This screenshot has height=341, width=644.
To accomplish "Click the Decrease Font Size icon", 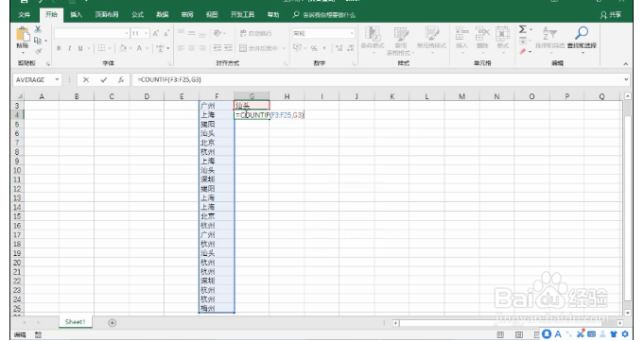I will tap(166, 34).
